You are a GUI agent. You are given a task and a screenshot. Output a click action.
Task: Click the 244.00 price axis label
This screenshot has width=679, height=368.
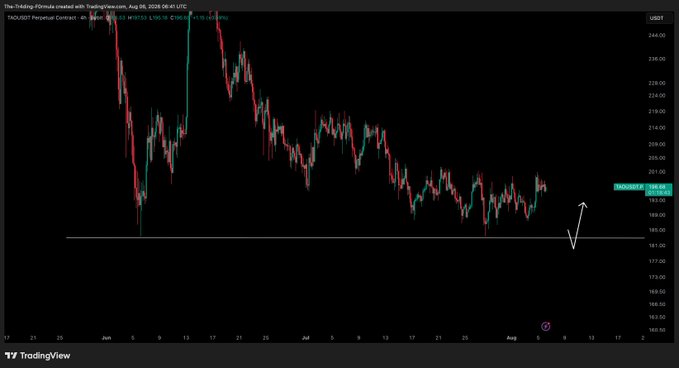[656, 36]
